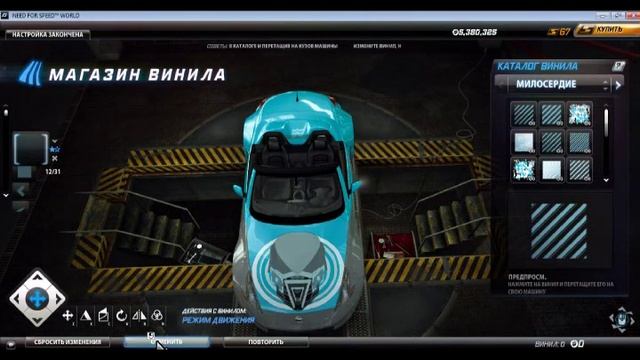This screenshot has width=640, height=360.
Task: Select the move vinyl tool icon
Action: coord(68,315)
